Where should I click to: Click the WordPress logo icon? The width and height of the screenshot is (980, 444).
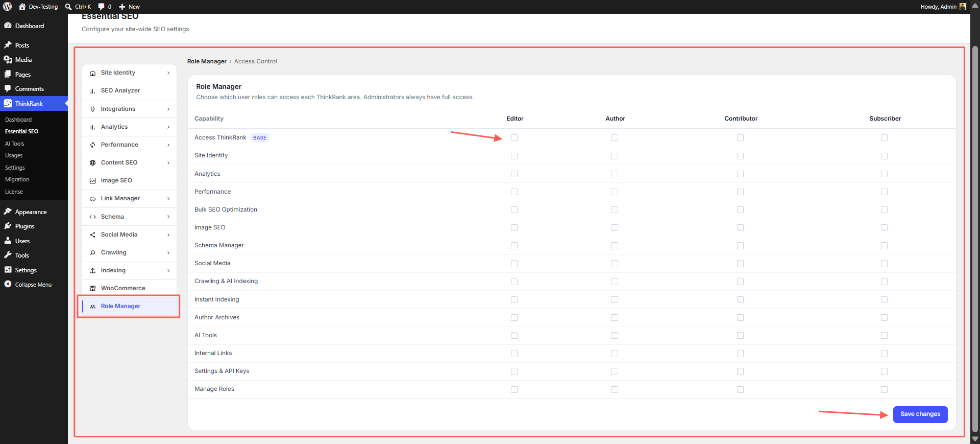click(x=7, y=7)
